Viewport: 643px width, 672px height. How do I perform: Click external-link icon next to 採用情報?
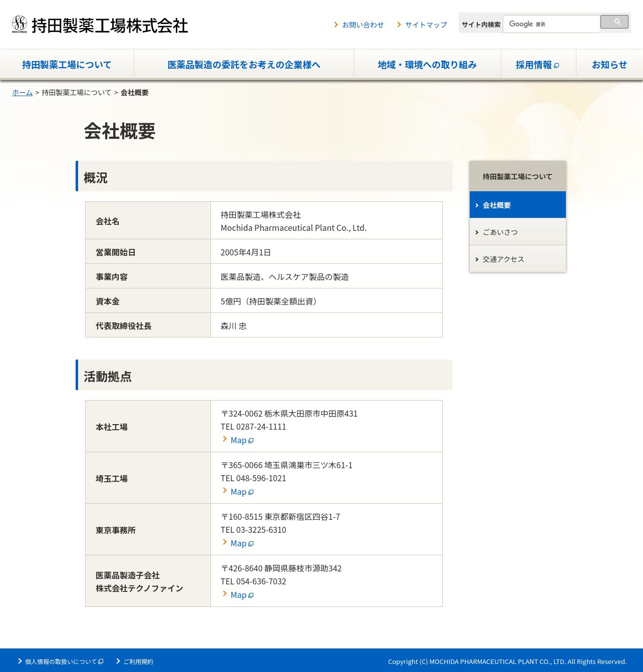click(x=556, y=66)
